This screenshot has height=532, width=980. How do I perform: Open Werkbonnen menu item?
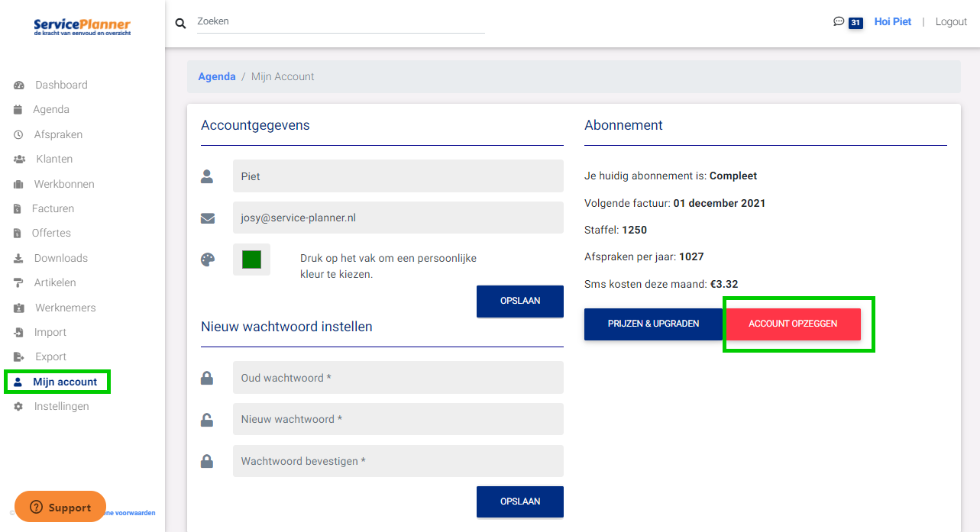pos(64,184)
